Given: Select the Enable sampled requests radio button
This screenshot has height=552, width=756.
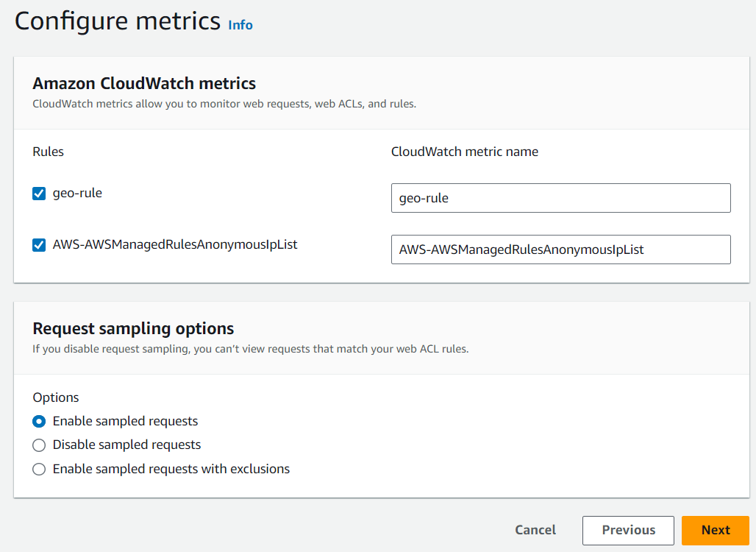Looking at the screenshot, I should point(40,422).
